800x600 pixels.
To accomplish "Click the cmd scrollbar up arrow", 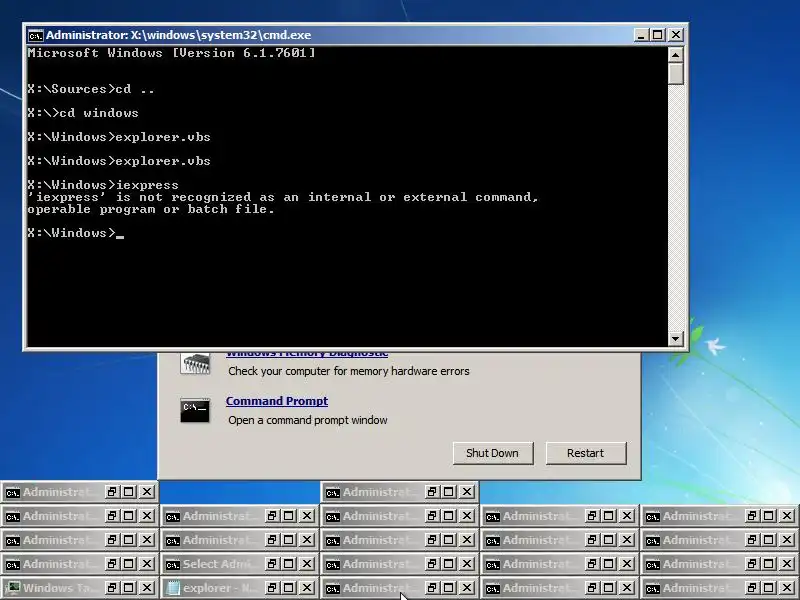I will pos(676,55).
